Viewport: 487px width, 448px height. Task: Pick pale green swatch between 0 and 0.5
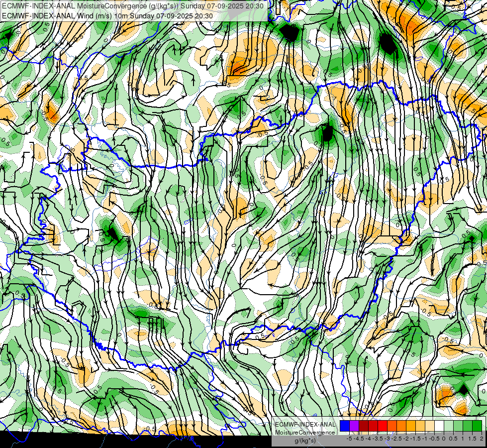coord(449,426)
